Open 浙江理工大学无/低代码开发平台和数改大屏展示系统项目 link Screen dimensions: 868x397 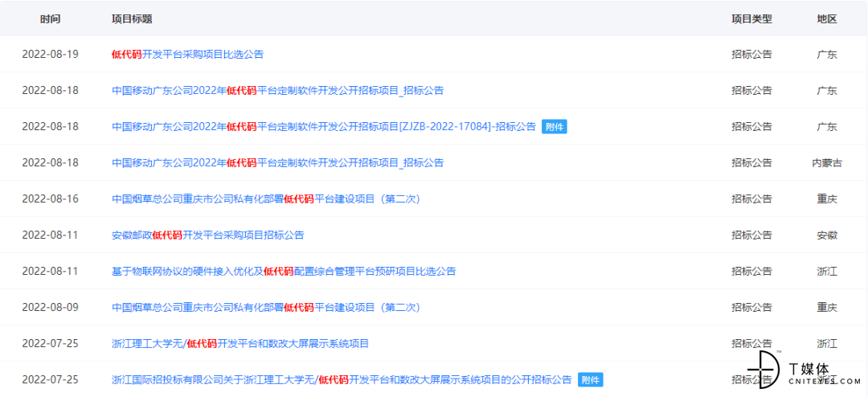[240, 343]
